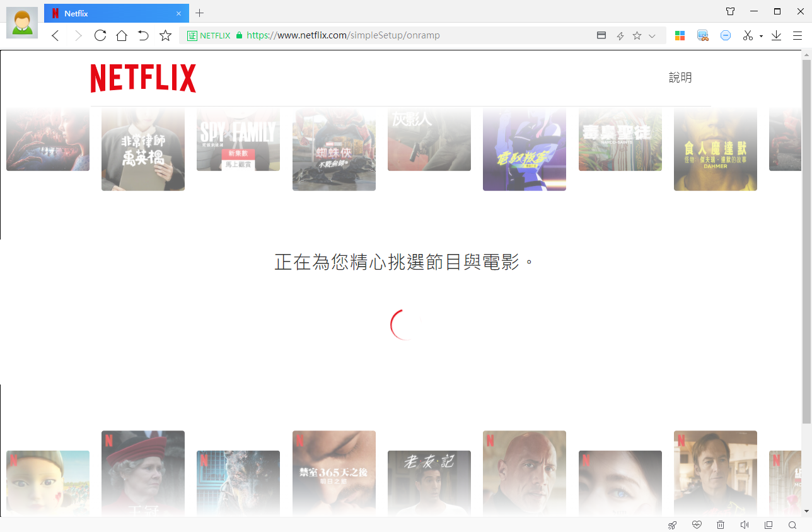Click the scrollbar up arrow
The width and height of the screenshot is (812, 532).
[807, 55]
